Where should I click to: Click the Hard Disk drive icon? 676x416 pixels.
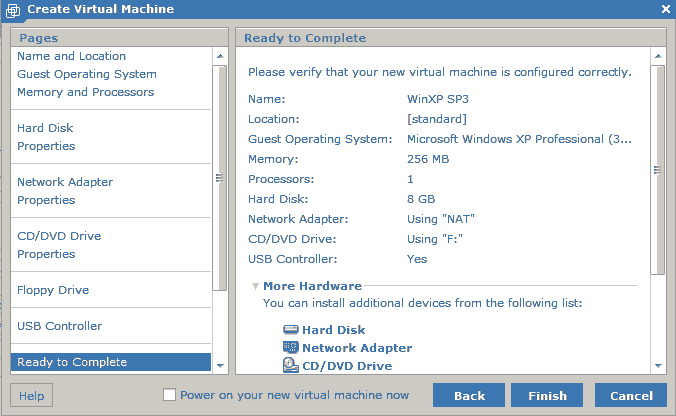[x=291, y=330]
